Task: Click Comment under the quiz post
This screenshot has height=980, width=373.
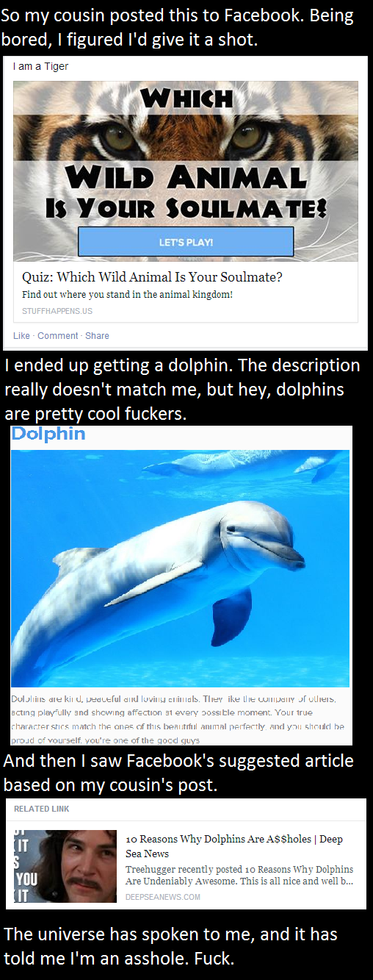Action: point(57,336)
